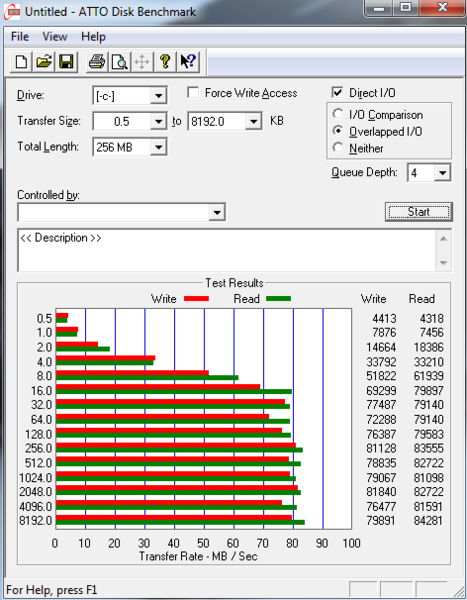Click the Start benchmark button
Viewport: 467px width, 600px height.
(x=419, y=212)
